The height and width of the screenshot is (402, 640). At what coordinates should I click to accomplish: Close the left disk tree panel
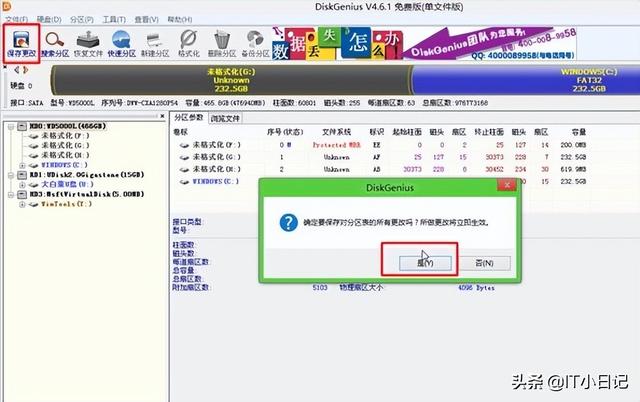(x=162, y=116)
